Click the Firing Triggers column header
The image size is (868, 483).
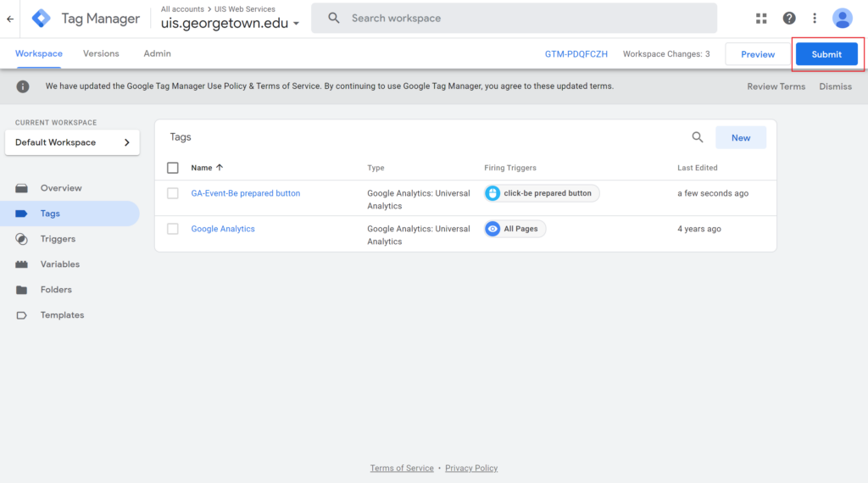509,168
